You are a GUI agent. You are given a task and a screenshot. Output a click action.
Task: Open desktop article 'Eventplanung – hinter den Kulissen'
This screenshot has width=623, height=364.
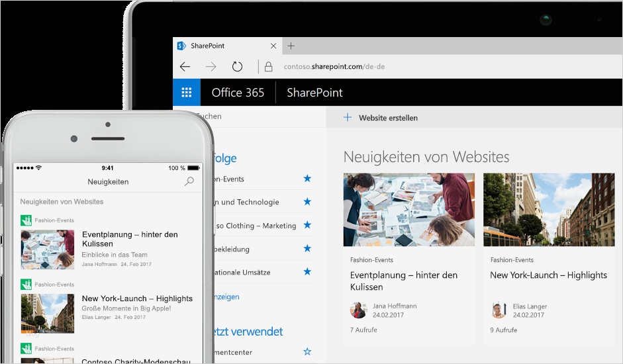point(404,281)
